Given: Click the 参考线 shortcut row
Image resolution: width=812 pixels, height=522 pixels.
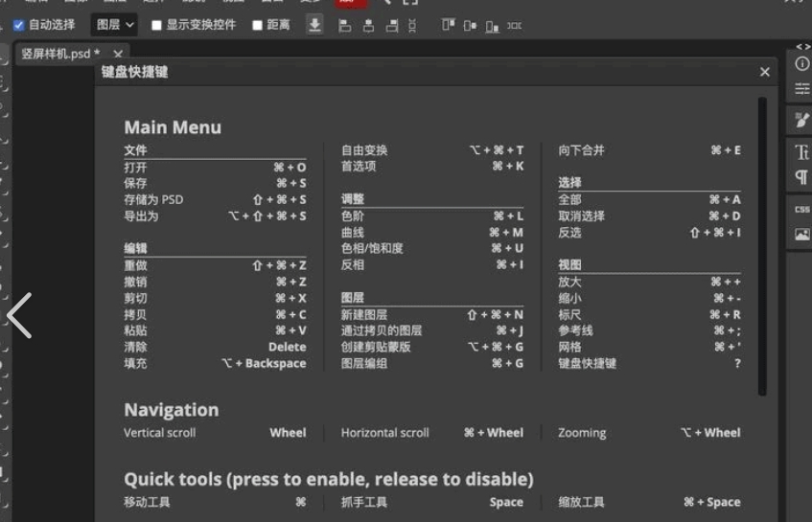Looking at the screenshot, I should pos(649,330).
